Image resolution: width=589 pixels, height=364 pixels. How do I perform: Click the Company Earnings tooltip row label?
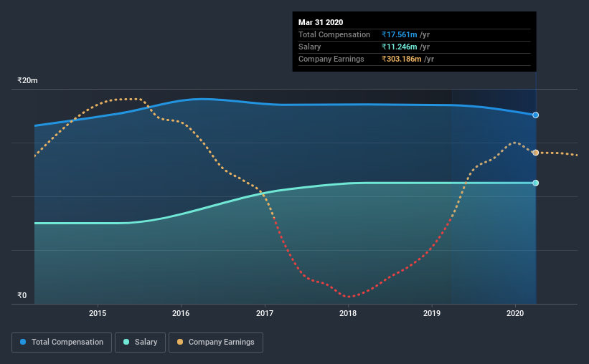point(331,59)
